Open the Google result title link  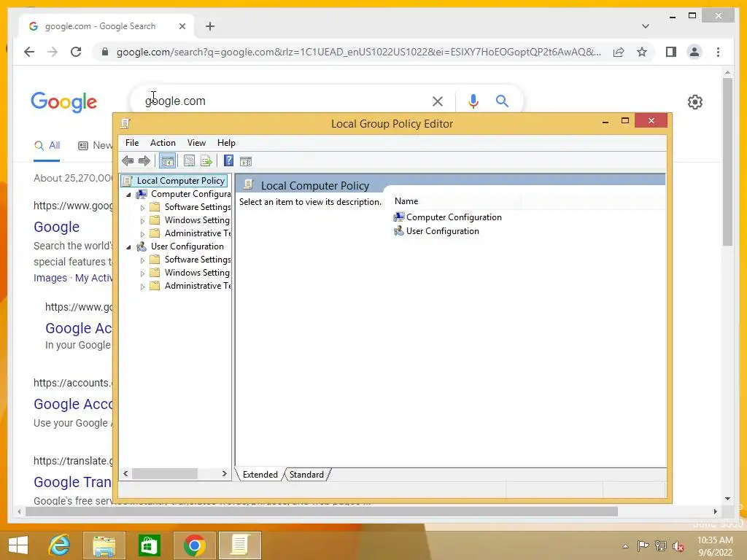click(56, 227)
